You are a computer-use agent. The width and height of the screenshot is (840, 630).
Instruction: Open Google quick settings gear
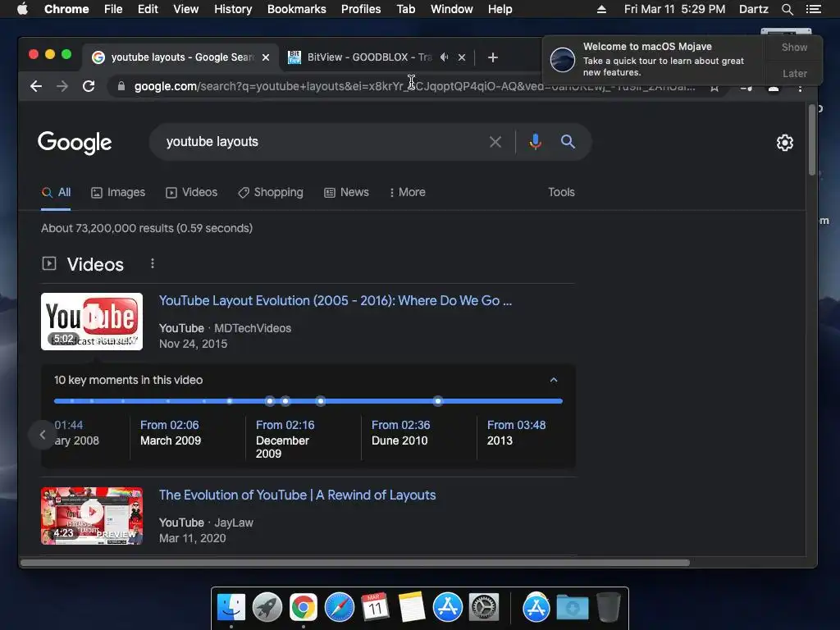785,143
